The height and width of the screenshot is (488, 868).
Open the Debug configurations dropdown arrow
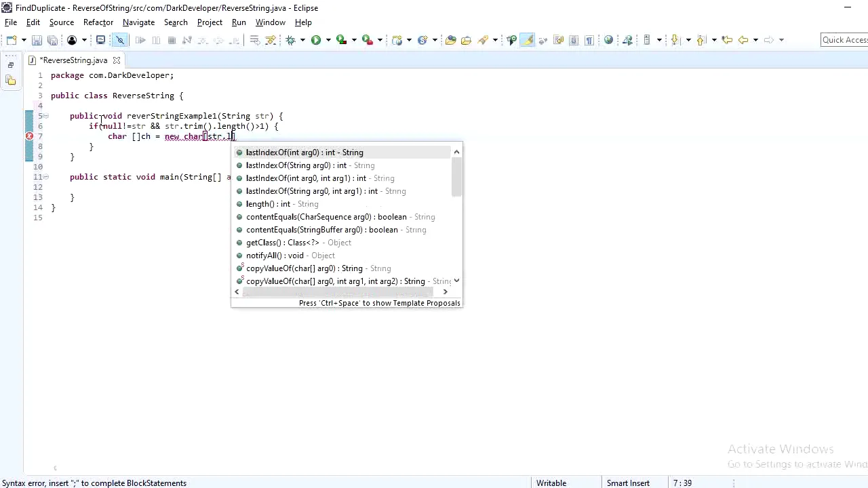click(302, 40)
